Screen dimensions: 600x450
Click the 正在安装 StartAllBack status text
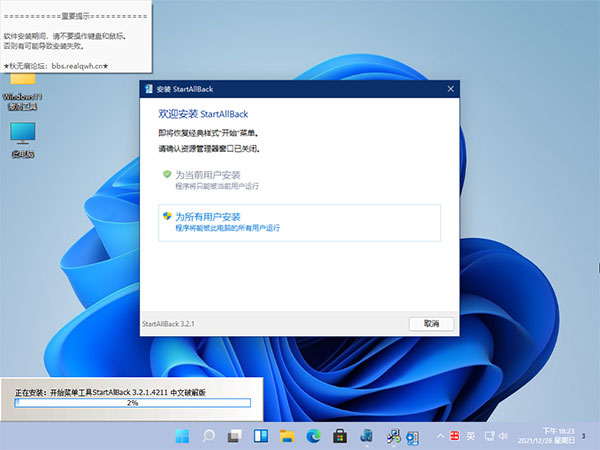pyautogui.click(x=111, y=392)
